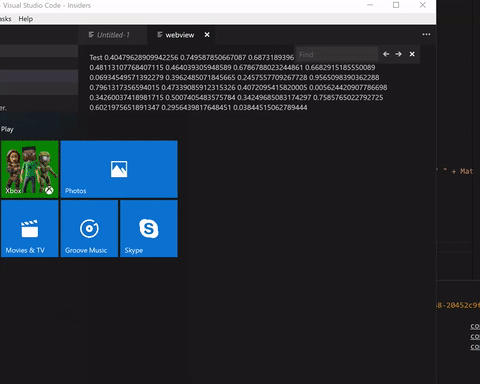Click the number 0.06934549571392279
This screenshot has width=480, height=384.
click(x=126, y=77)
